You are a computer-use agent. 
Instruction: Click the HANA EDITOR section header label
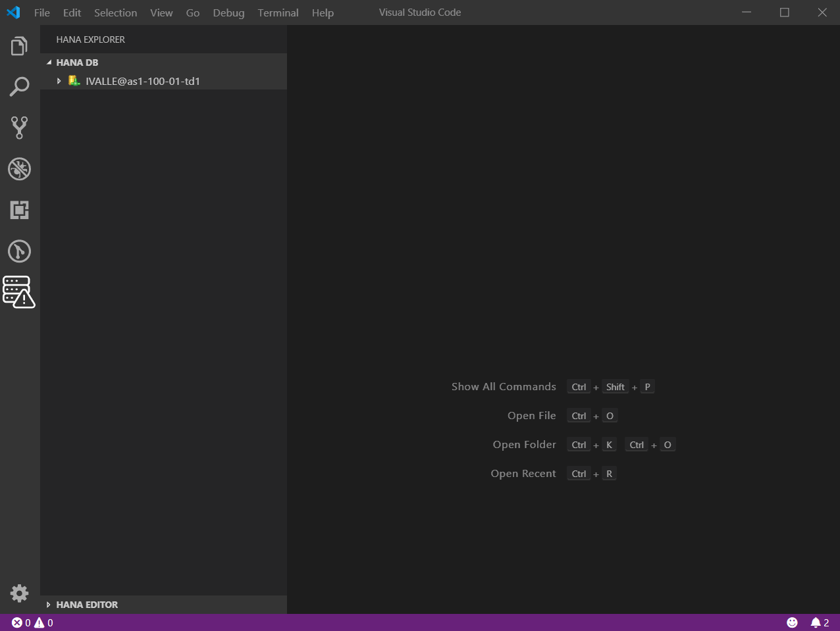pos(87,605)
